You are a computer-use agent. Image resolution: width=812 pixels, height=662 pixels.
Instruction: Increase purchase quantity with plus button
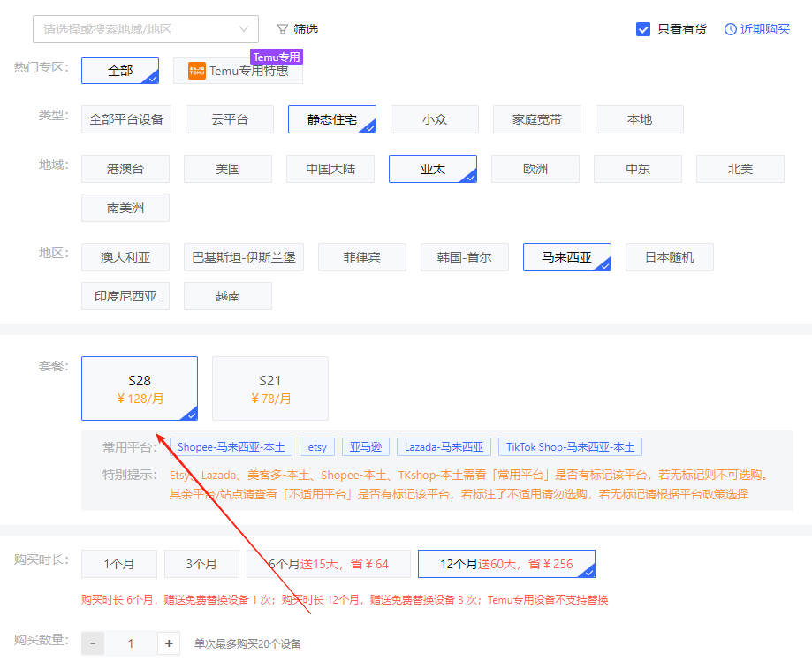169,643
